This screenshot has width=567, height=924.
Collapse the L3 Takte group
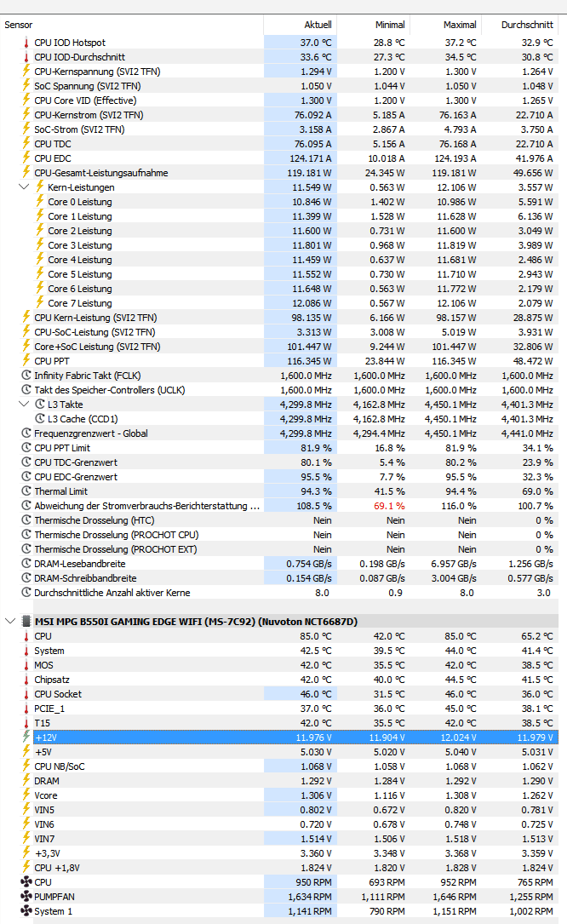pos(24,405)
